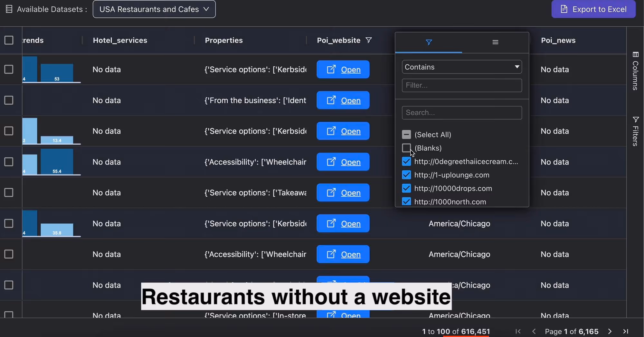Click the {'Service options': ['Takeawa properties cell
Viewport: 644px width, 337px height.
pos(255,193)
